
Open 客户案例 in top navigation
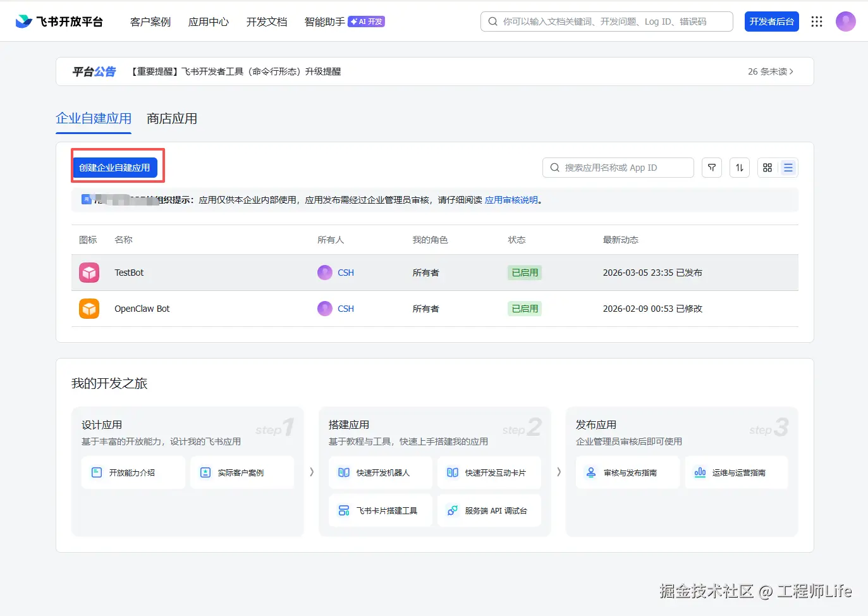tap(150, 22)
